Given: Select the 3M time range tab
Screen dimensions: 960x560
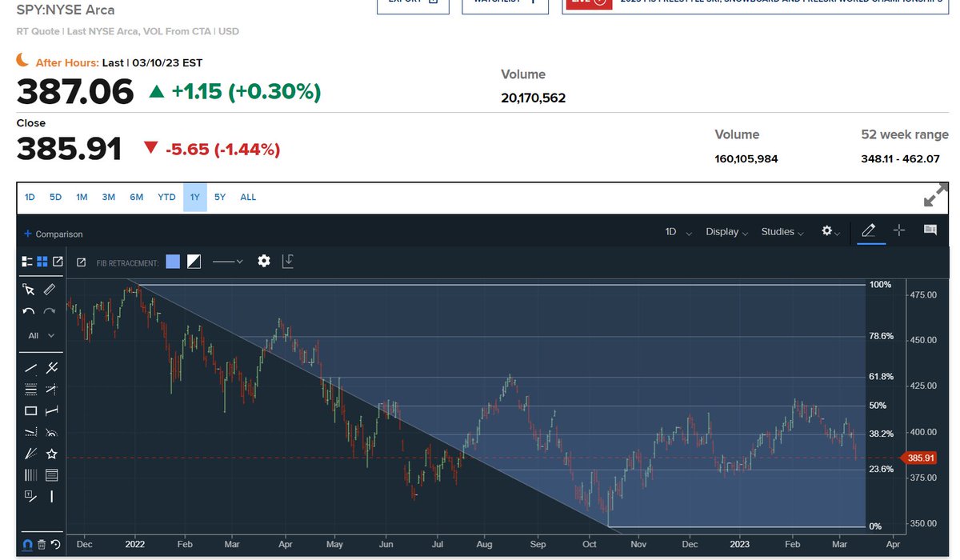Looking at the screenshot, I should coord(109,197).
